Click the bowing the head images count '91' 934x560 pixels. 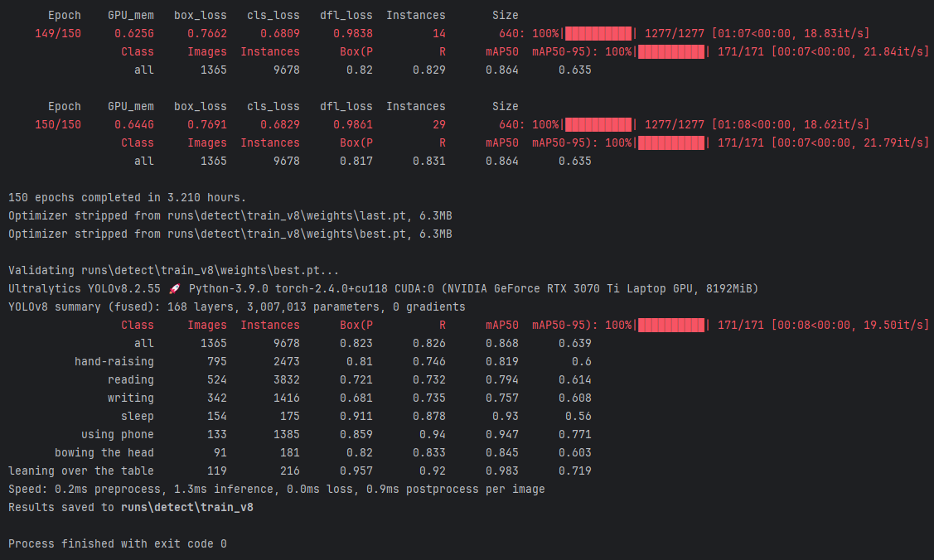[x=220, y=452]
